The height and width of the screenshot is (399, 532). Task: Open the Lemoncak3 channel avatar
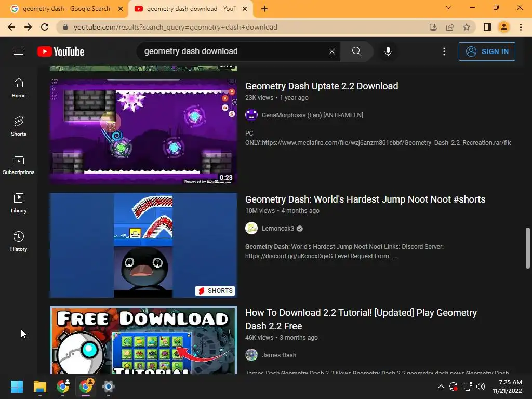point(251,229)
